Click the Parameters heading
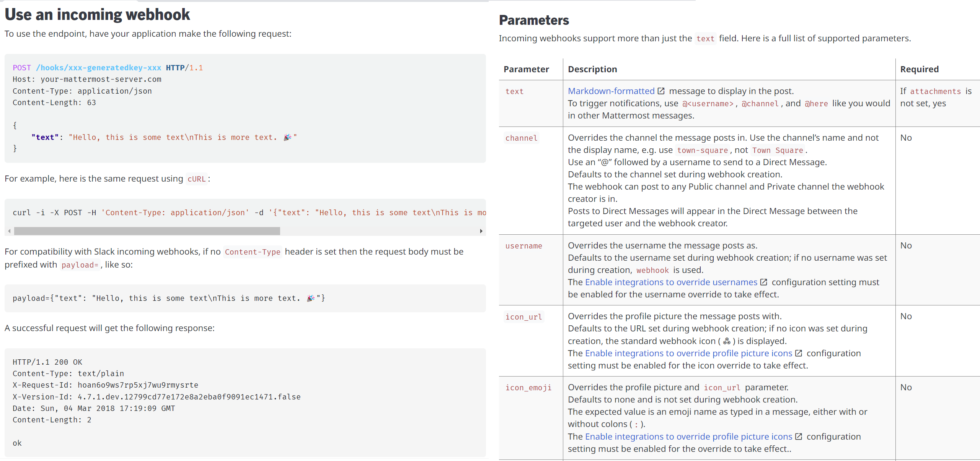980x461 pixels. [534, 20]
